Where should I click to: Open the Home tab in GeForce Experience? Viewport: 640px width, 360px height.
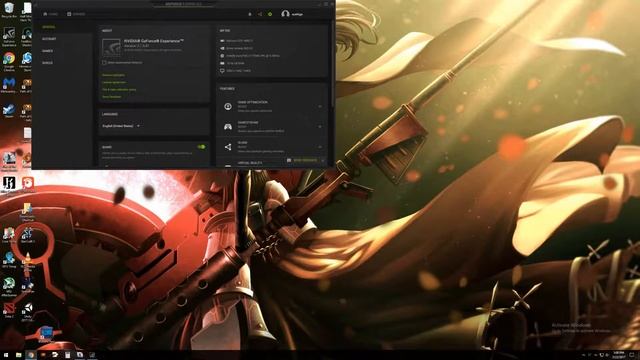pos(51,14)
